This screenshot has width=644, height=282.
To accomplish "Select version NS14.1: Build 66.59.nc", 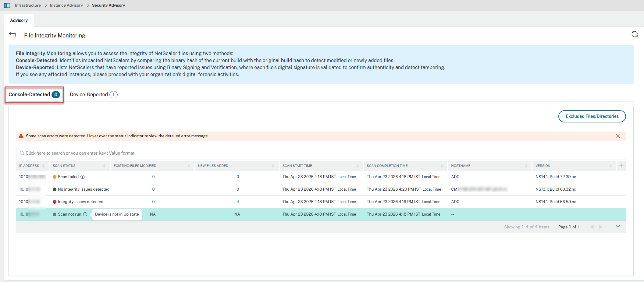I will pos(556,202).
